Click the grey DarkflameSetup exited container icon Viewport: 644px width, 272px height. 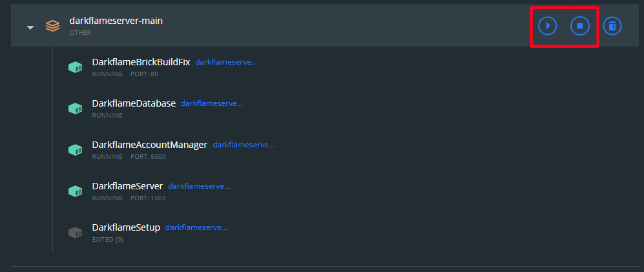[76, 232]
